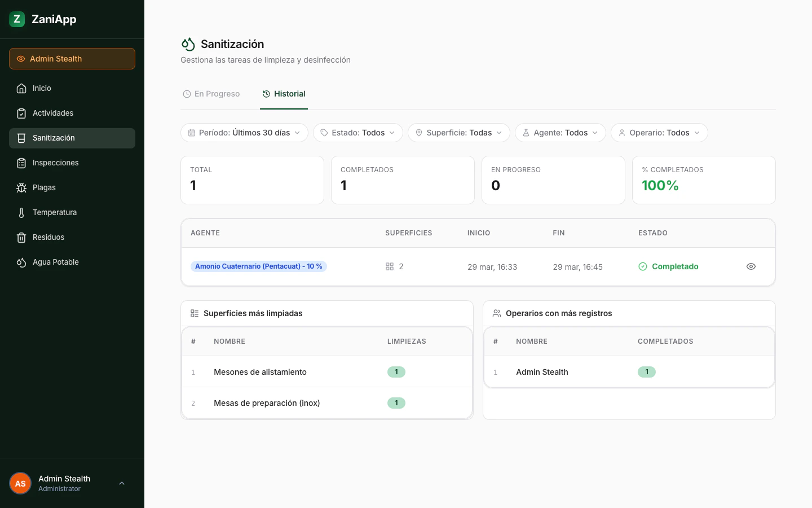Click the ZaniApp green Z logo

[17, 19]
